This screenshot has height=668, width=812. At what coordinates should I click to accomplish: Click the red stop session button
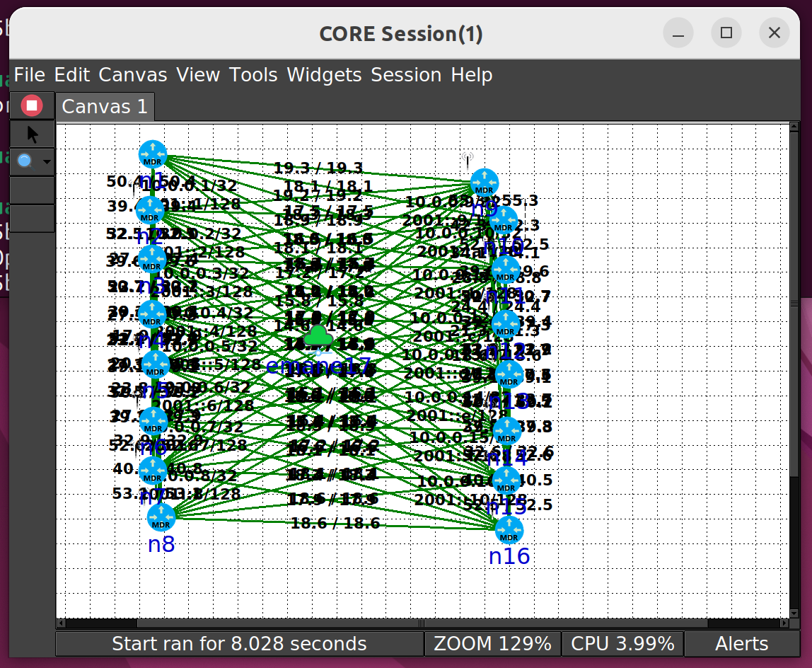tap(31, 105)
